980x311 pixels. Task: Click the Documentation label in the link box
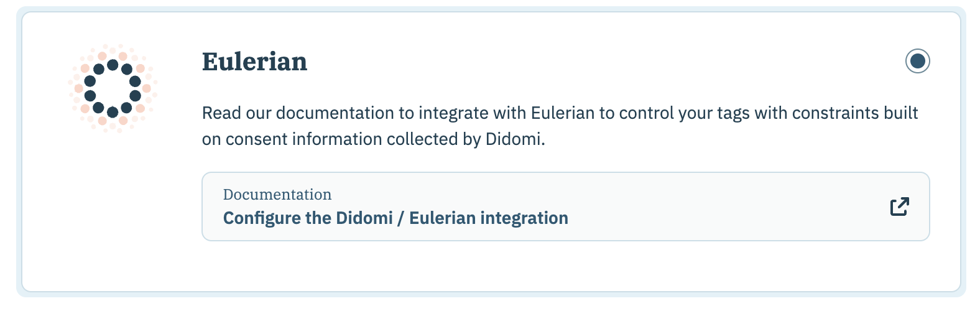tap(277, 195)
